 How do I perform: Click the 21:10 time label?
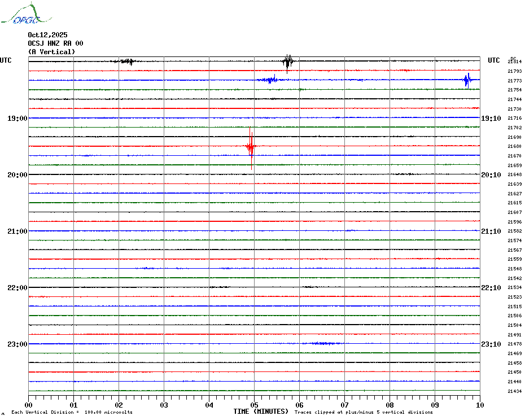pyautogui.click(x=491, y=231)
